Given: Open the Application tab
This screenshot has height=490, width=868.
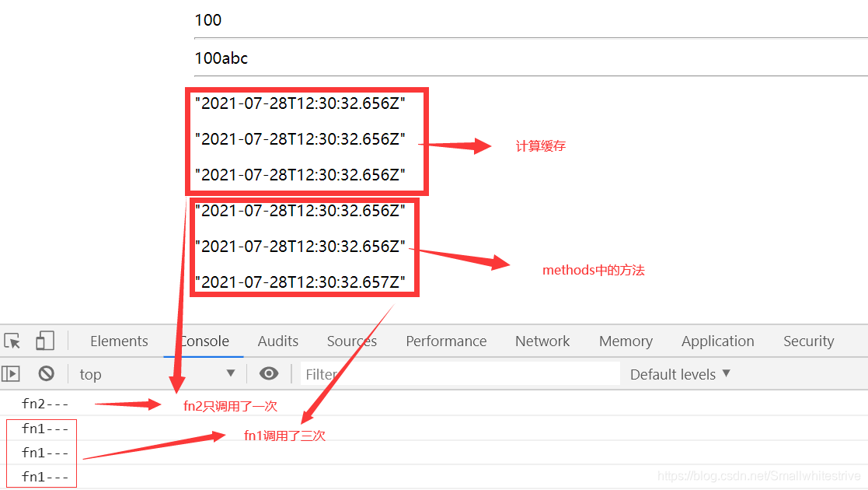Looking at the screenshot, I should (x=717, y=341).
